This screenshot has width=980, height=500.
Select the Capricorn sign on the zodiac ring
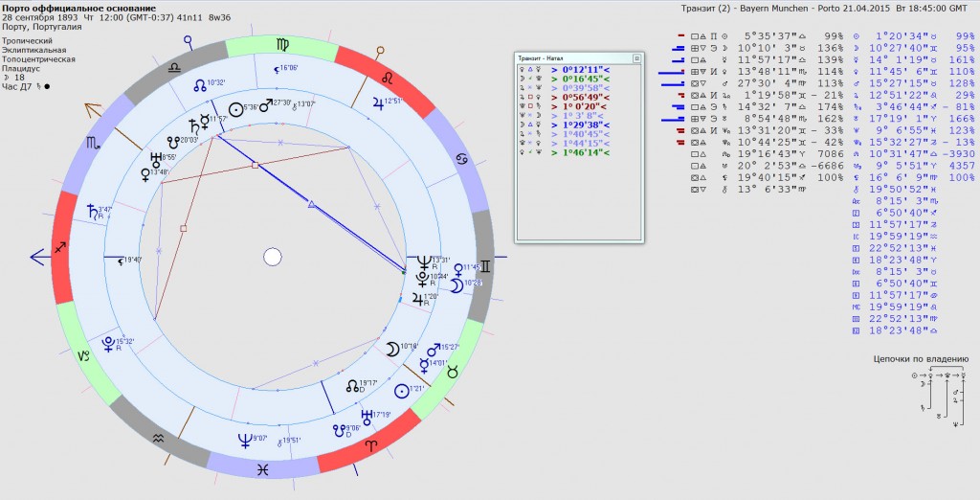click(x=84, y=355)
